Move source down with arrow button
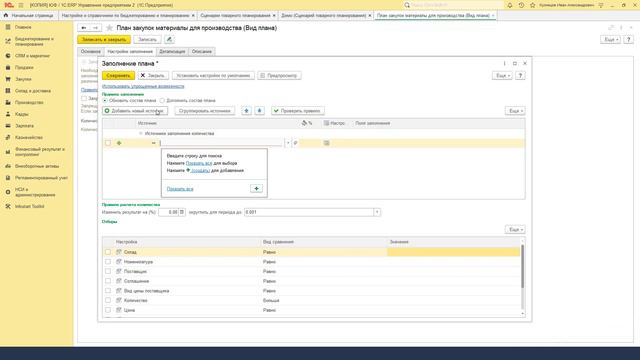 point(260,111)
